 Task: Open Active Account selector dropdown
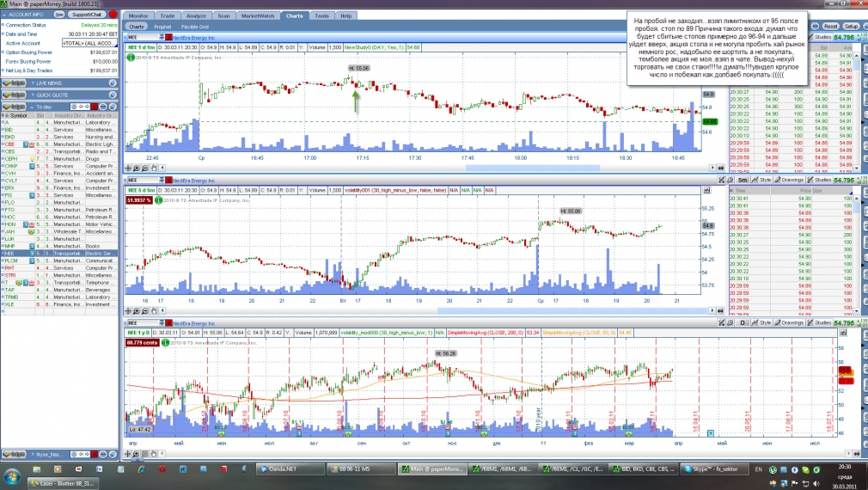tap(89, 43)
